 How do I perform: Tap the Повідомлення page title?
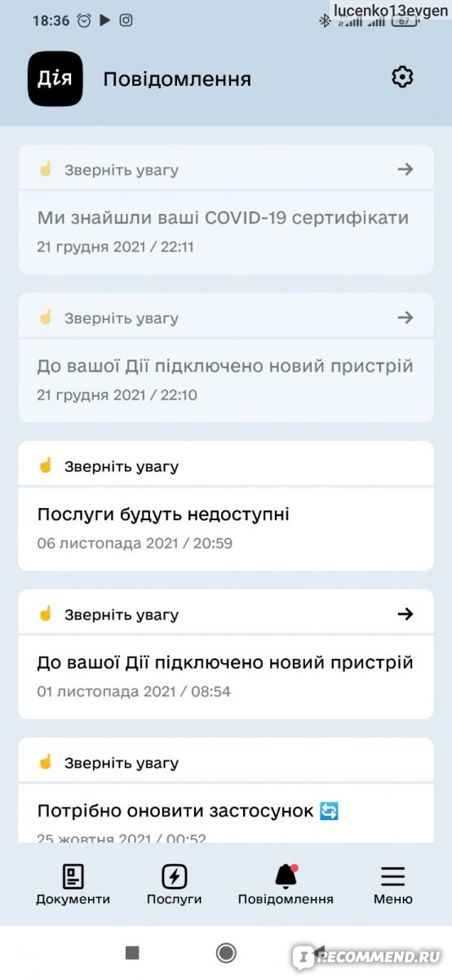tap(177, 79)
